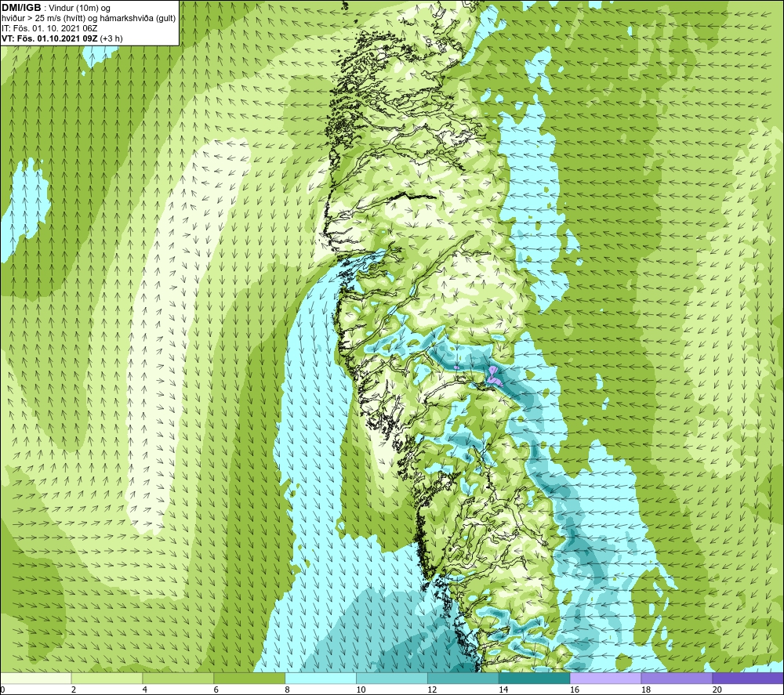Click the above 20 m/s dark purple swatch

(x=748, y=678)
